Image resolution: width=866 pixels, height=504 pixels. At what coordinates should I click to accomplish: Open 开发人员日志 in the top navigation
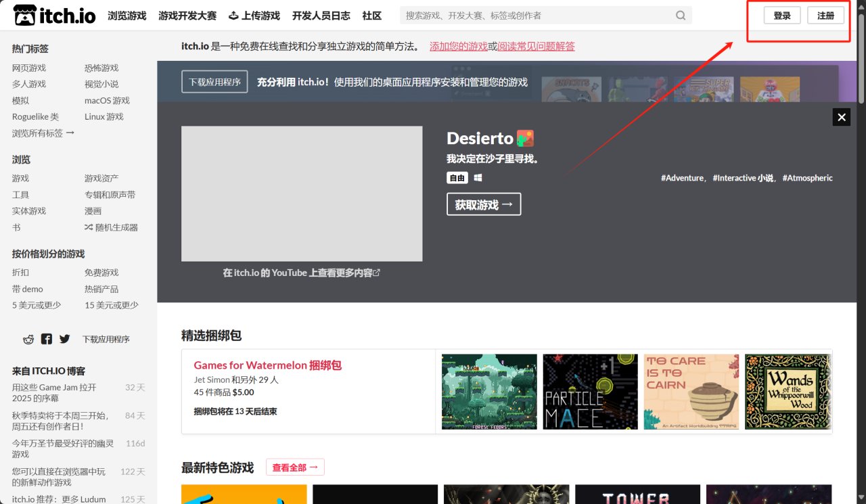pos(321,16)
